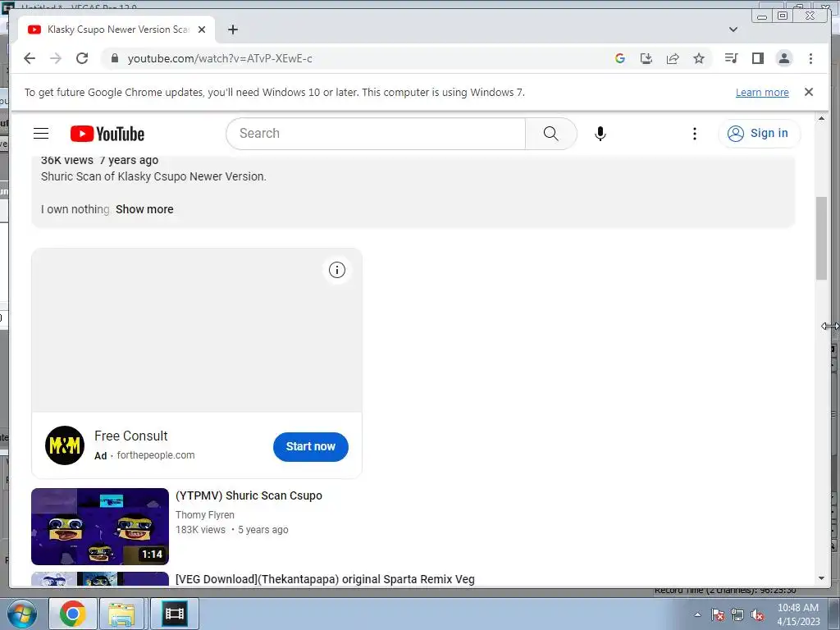Open VEG Download Sparta Remix Veg video
Viewport: 840px width, 630px height.
tap(325, 579)
